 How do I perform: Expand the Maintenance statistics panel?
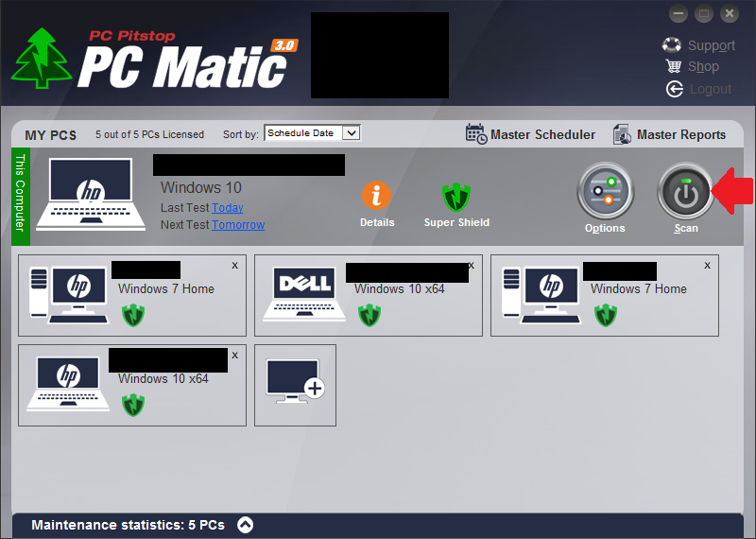coord(245,525)
